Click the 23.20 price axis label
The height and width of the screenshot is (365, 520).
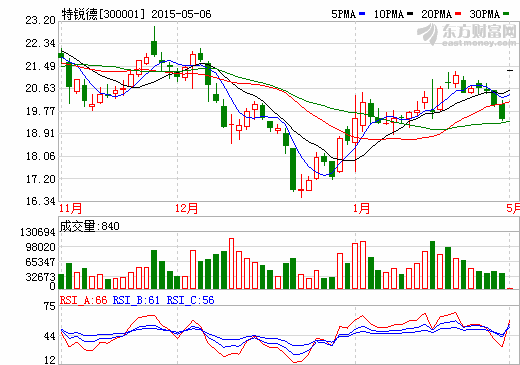coord(40,20)
